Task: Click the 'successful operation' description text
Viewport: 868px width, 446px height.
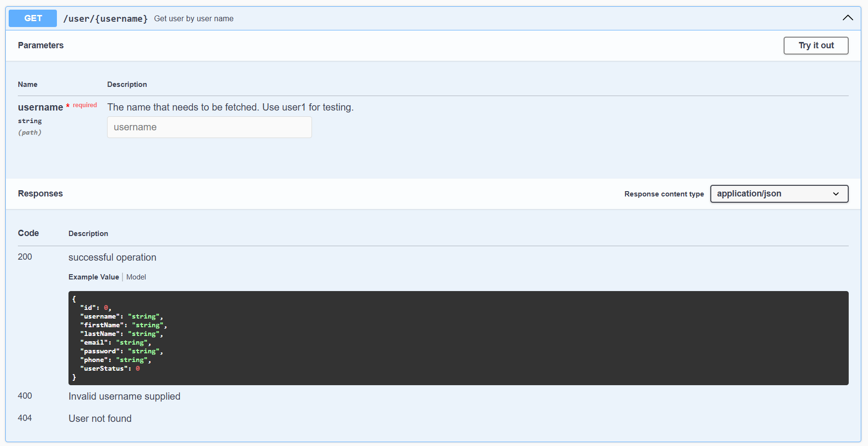Action: [x=112, y=257]
